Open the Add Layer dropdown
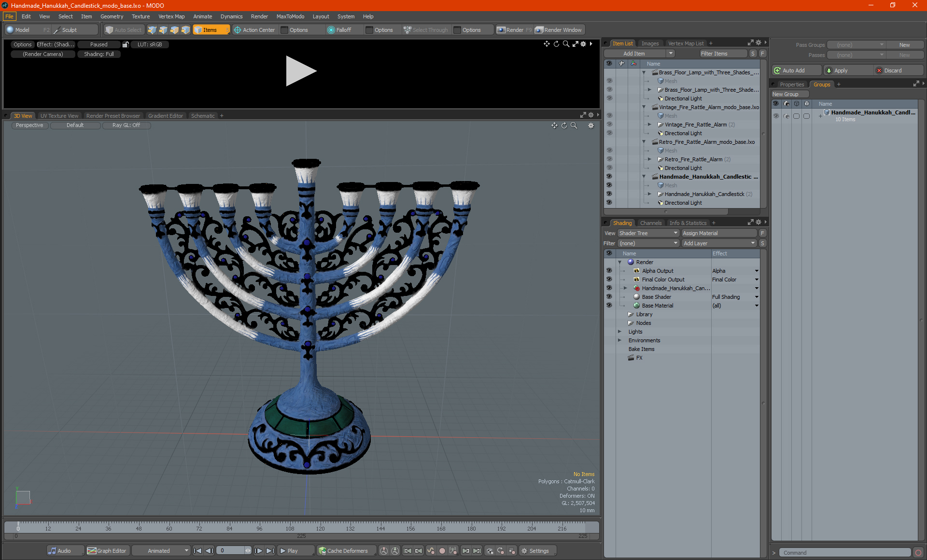Image resolution: width=927 pixels, height=560 pixels. 718,243
